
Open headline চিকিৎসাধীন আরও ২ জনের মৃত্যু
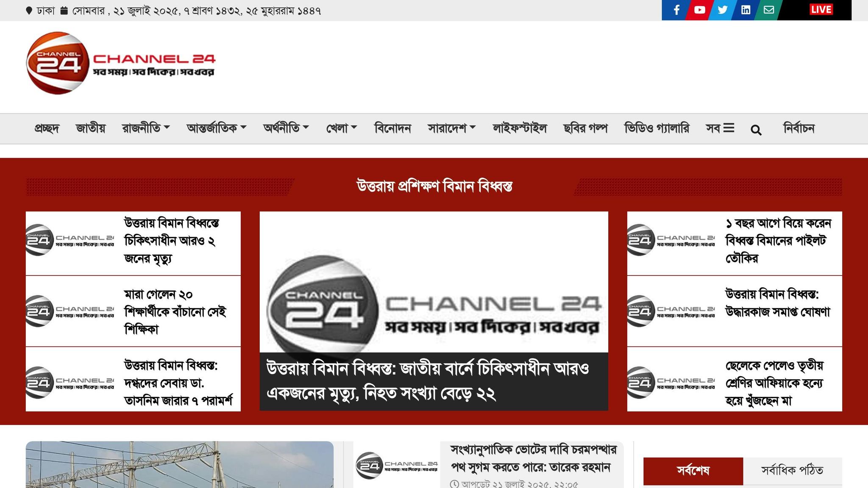(172, 241)
